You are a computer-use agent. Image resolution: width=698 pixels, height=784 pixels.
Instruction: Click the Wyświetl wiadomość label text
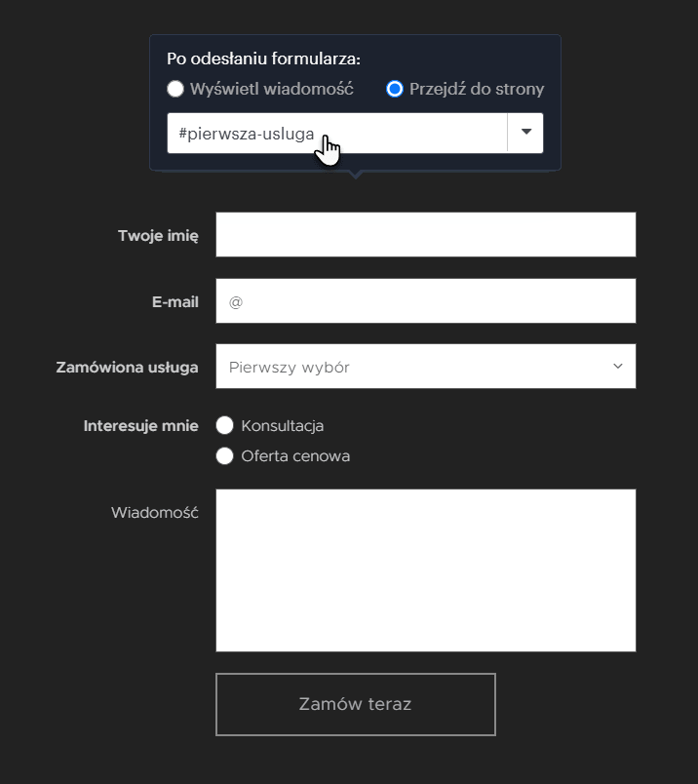[x=272, y=89]
